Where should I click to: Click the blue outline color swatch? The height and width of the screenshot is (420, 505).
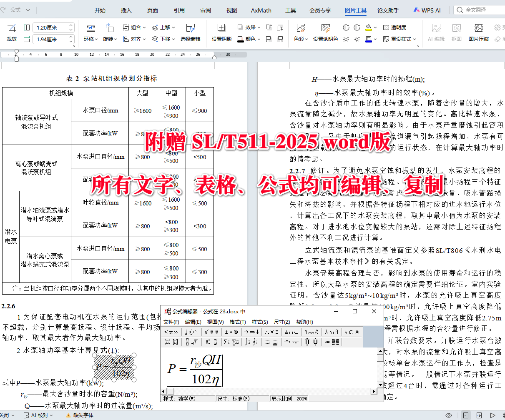[x=368, y=39]
